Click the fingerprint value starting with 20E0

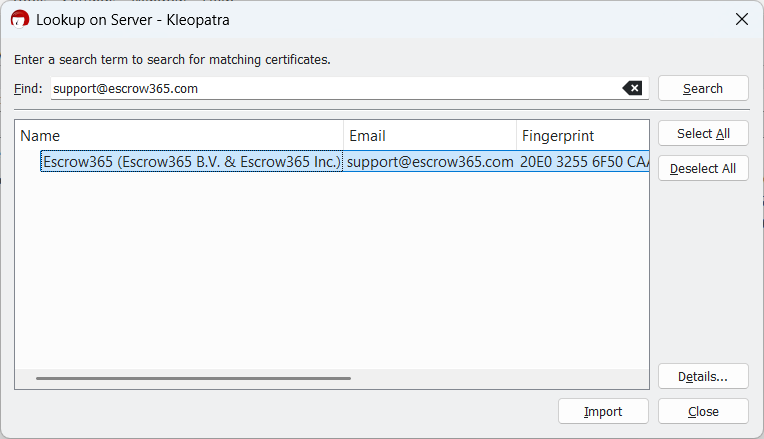tap(584, 161)
